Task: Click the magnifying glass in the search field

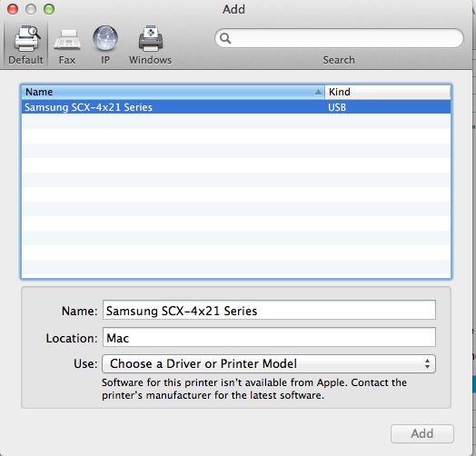Action: point(225,38)
